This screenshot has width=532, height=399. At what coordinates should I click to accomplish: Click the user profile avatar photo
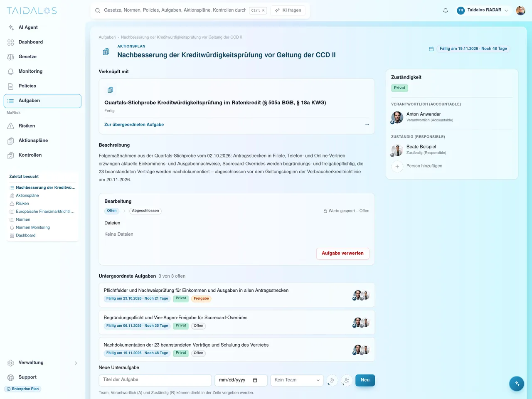[x=521, y=10]
